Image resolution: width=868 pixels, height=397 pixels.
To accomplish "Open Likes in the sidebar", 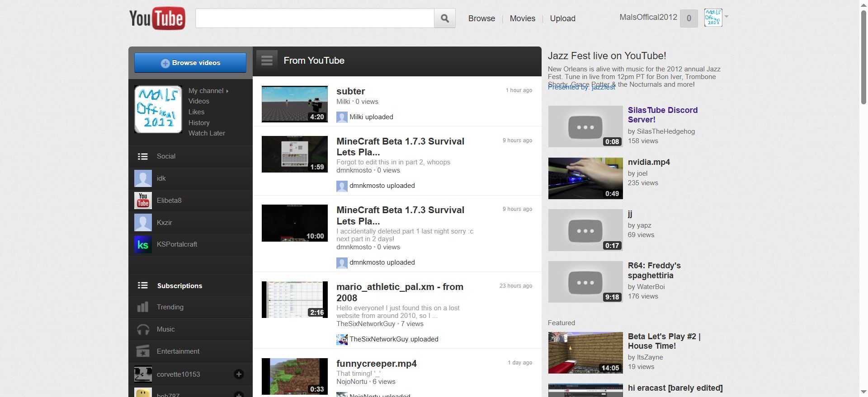I will coord(196,112).
